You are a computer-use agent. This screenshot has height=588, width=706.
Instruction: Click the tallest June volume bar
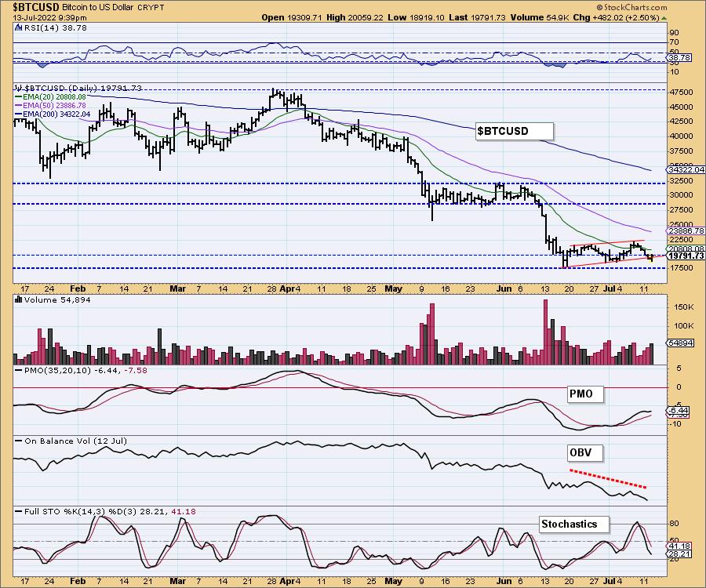(546, 332)
